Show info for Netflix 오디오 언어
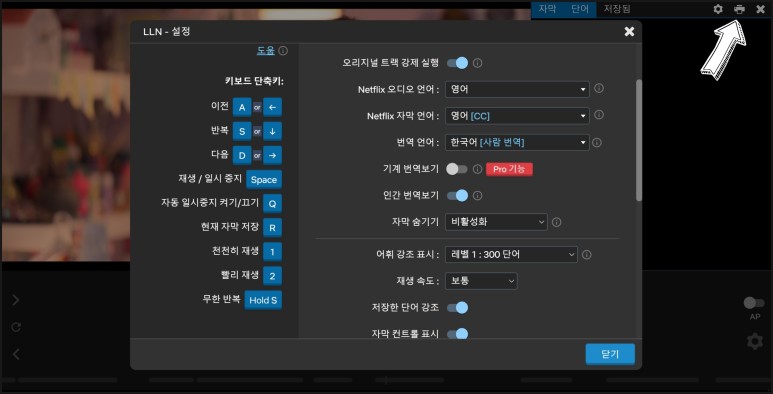Viewport: 773px width, 394px height. coord(598,89)
